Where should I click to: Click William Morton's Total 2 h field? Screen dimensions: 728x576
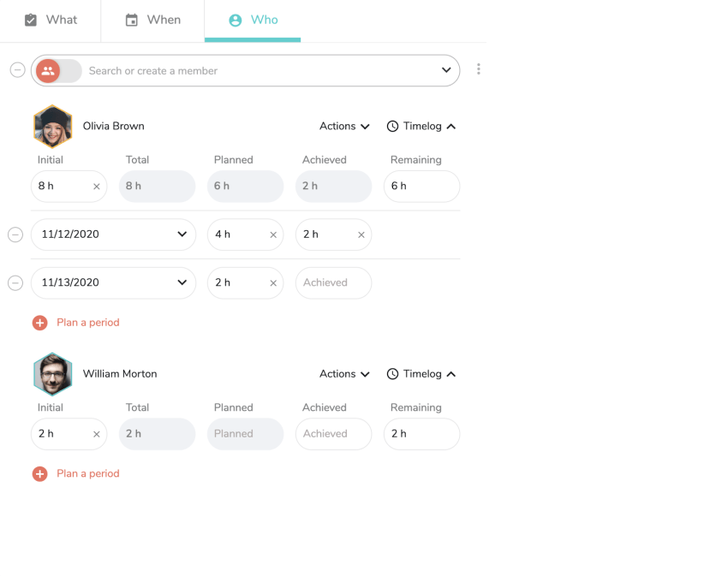[157, 434]
